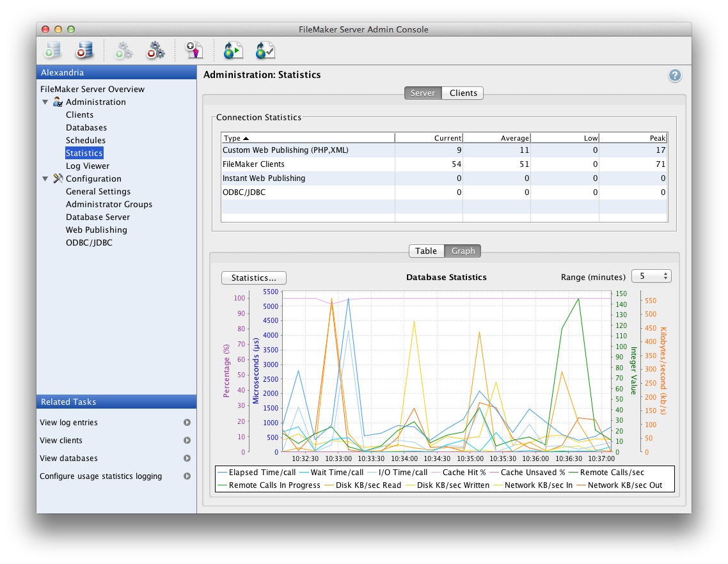The width and height of the screenshot is (728, 564).
Task: Click the View log entries link
Action: (68, 423)
